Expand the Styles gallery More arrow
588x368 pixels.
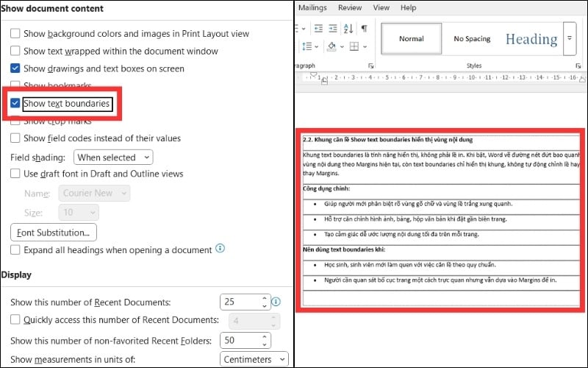(570, 39)
